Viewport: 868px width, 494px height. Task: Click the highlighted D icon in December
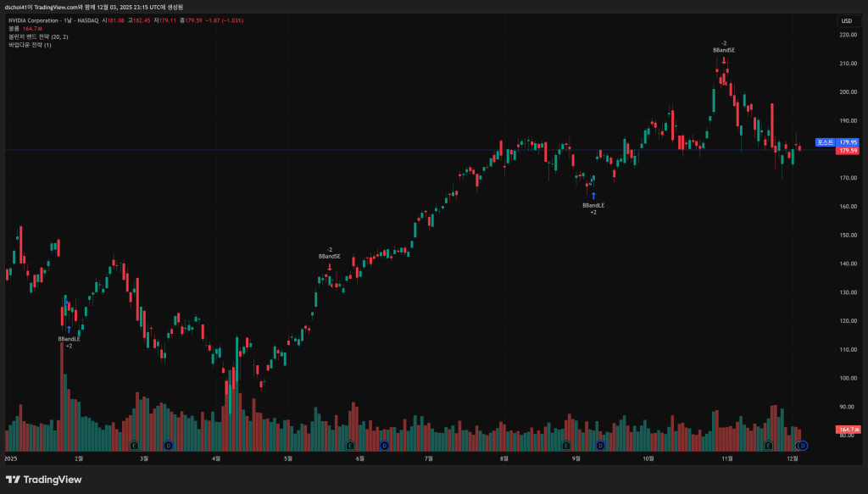(802, 445)
